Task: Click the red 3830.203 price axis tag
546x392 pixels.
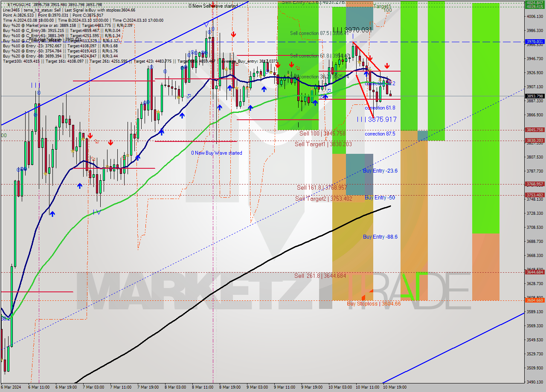Action: tap(535, 140)
